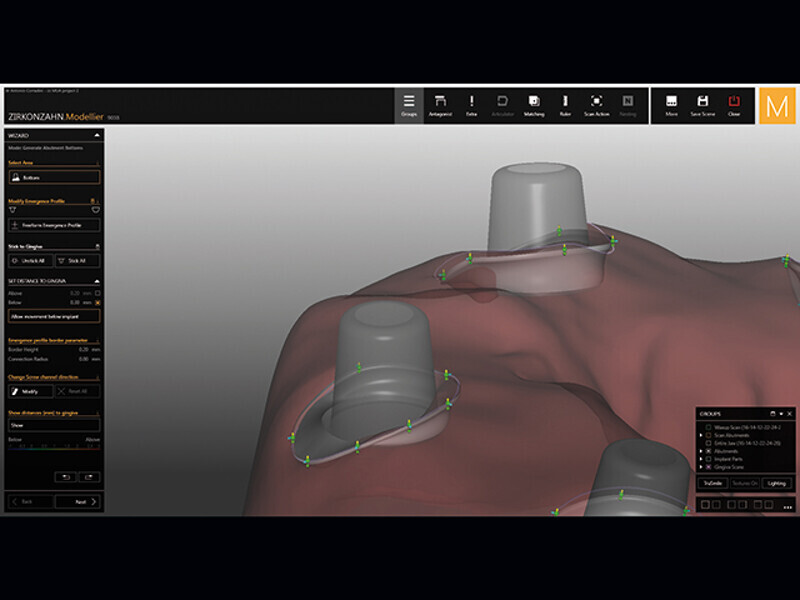Select the Matching tool icon
Image resolution: width=800 pixels, height=600 pixels.
[534, 104]
